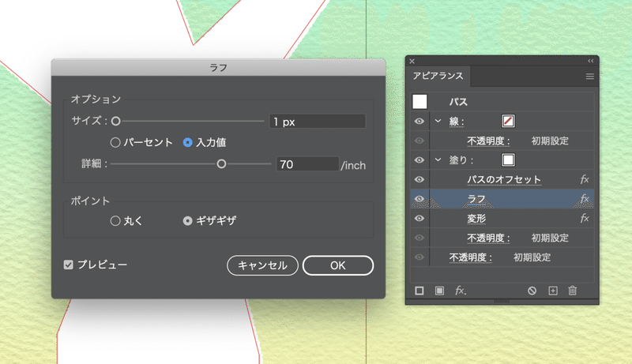632x364 pixels.
Task: Click the fill color swatch for 塗り
Action: coord(508,159)
